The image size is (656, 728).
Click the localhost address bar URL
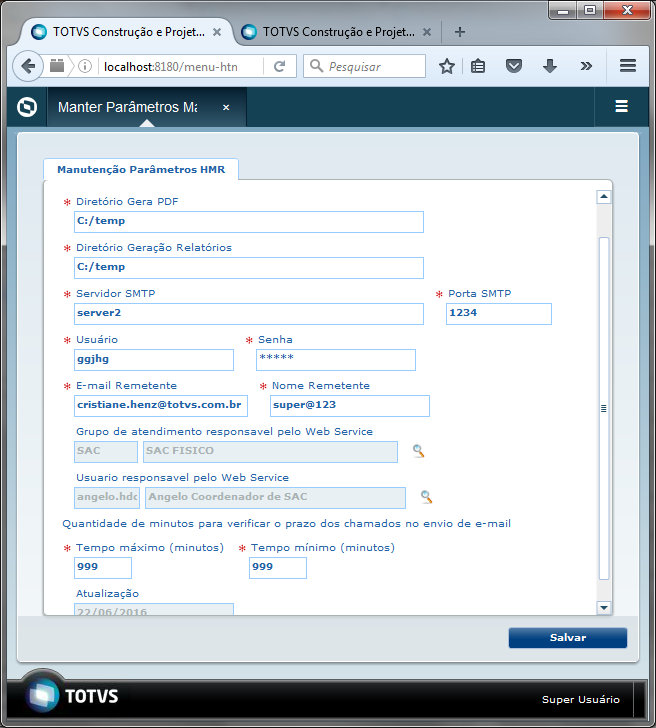pyautogui.click(x=171, y=66)
